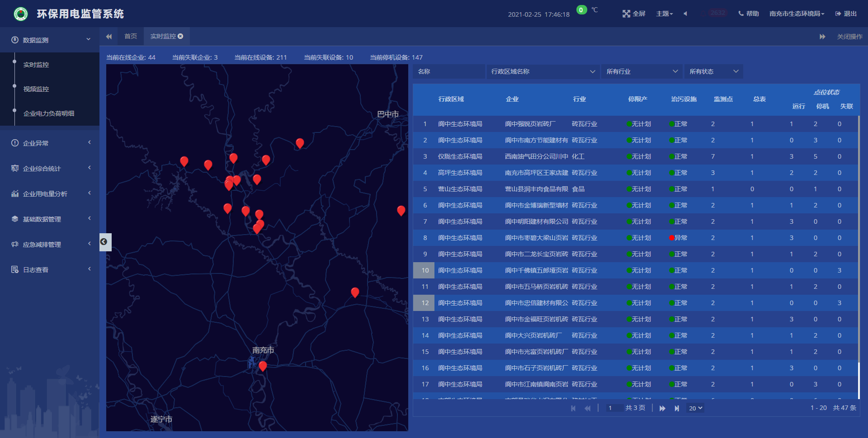Go to next page in table pagination
868x438 pixels.
662,408
